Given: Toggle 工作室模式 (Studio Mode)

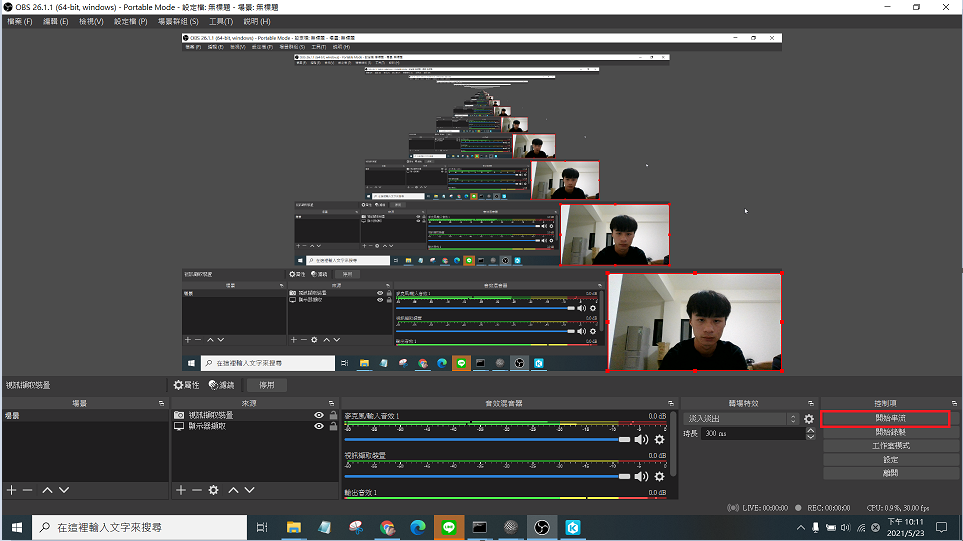Looking at the screenshot, I should pyautogui.click(x=891, y=446).
